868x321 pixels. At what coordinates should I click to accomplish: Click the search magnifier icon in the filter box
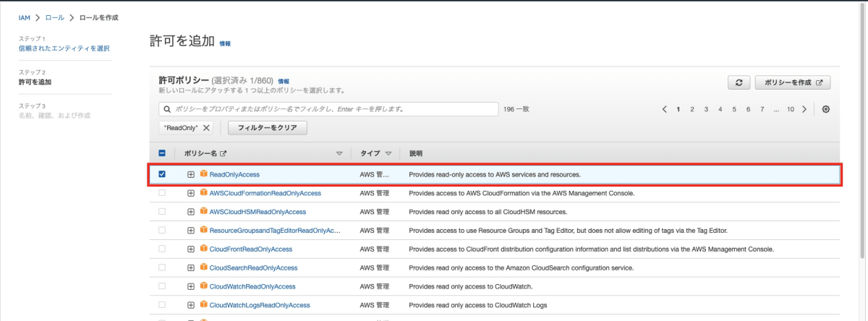pyautogui.click(x=166, y=109)
